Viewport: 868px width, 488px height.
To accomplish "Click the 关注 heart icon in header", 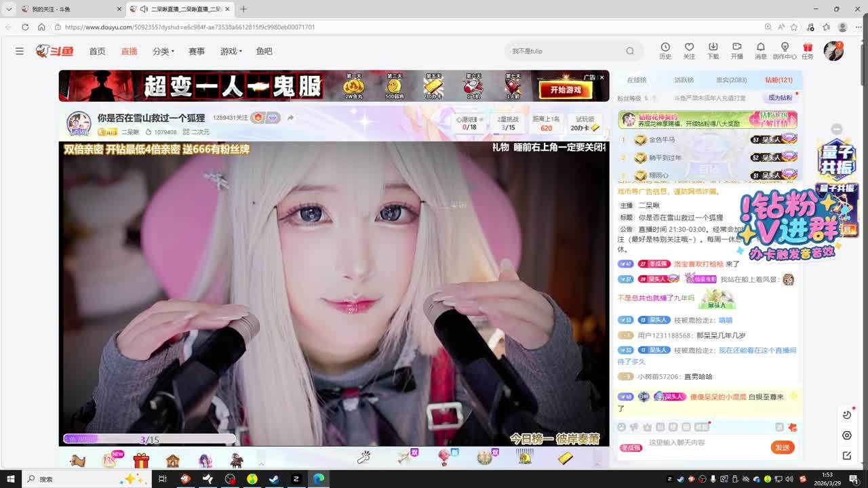I will click(689, 50).
